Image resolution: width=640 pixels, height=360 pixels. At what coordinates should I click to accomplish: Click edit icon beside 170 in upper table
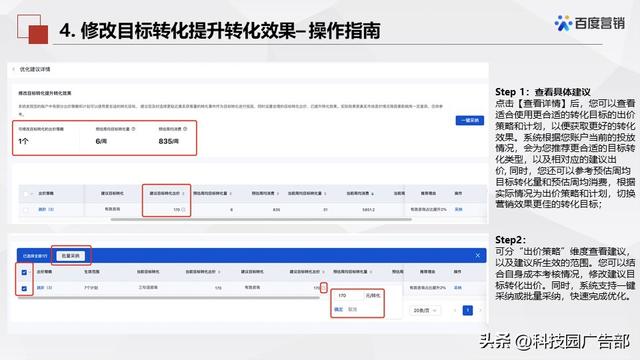pyautogui.click(x=183, y=209)
